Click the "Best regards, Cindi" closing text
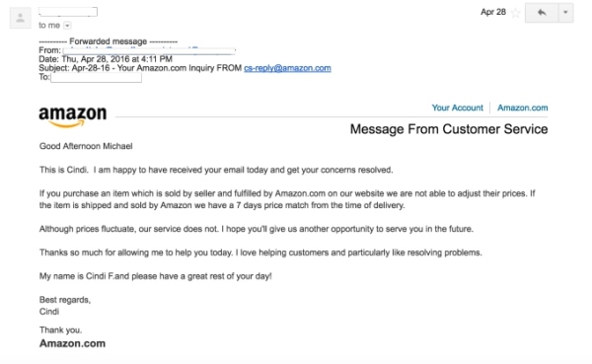The width and height of the screenshot is (592, 364). click(65, 306)
